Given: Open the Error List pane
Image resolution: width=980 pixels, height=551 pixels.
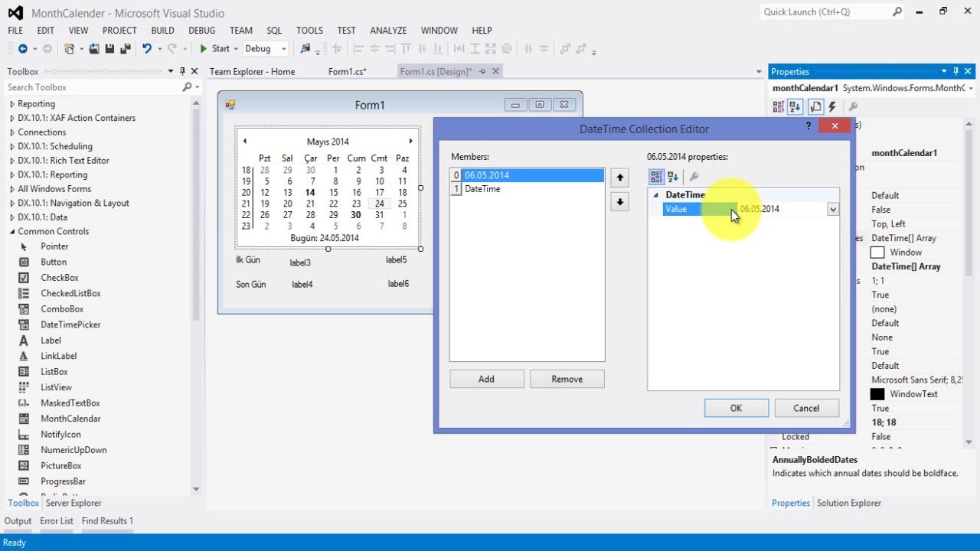Looking at the screenshot, I should 57,521.
